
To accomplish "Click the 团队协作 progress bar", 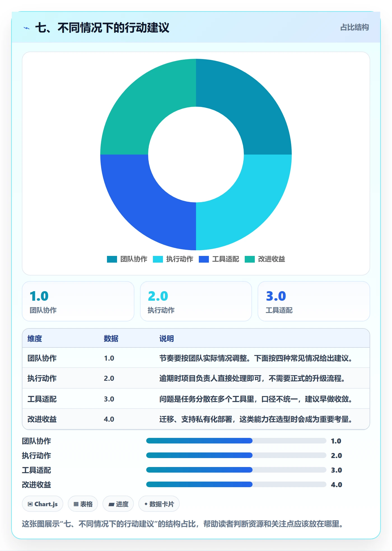I will click(x=236, y=441).
